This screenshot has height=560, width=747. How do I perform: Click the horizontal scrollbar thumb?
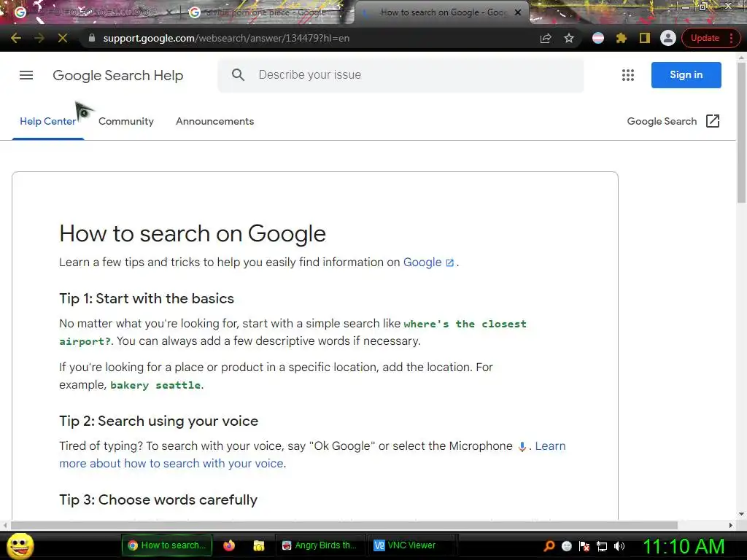click(x=344, y=525)
